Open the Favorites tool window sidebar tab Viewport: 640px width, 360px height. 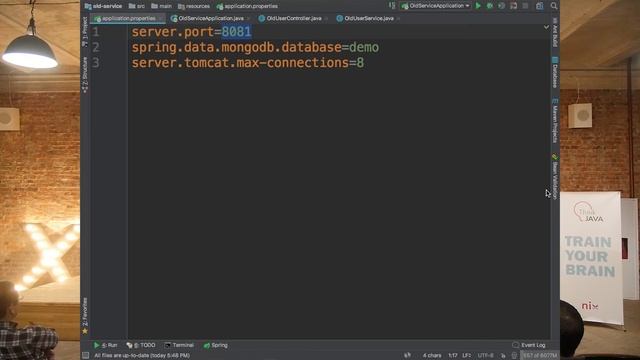pyautogui.click(x=85, y=315)
